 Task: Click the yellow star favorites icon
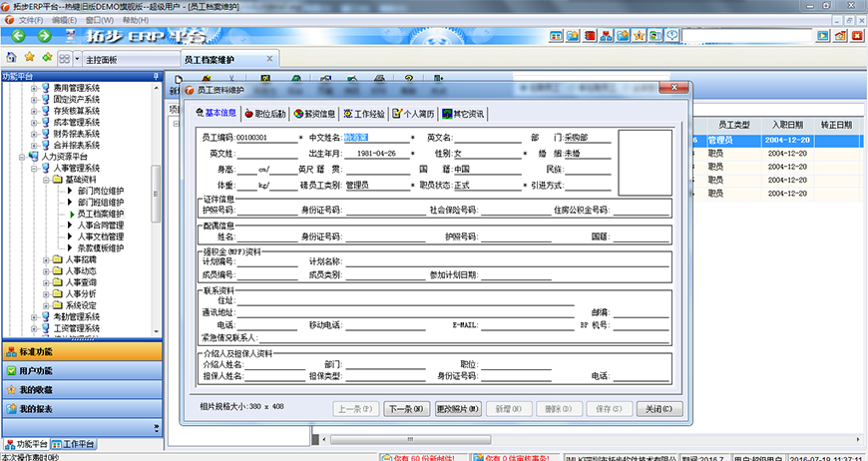tap(29, 58)
